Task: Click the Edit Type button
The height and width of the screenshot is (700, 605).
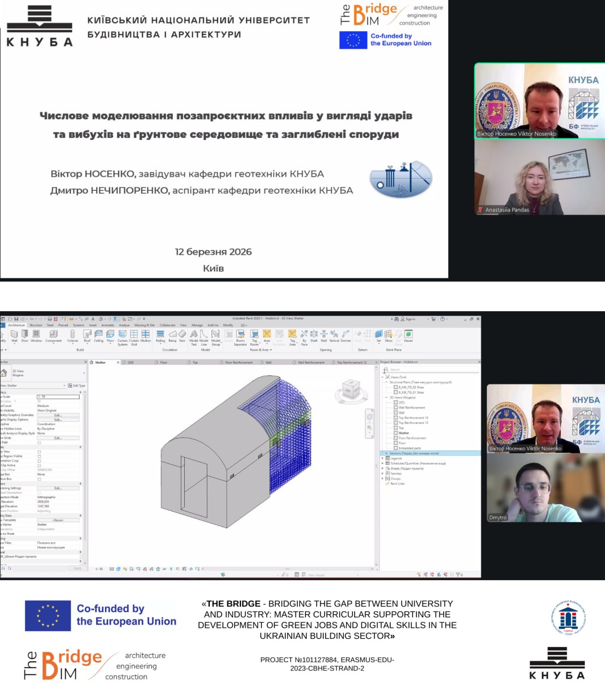Action: 77,386
